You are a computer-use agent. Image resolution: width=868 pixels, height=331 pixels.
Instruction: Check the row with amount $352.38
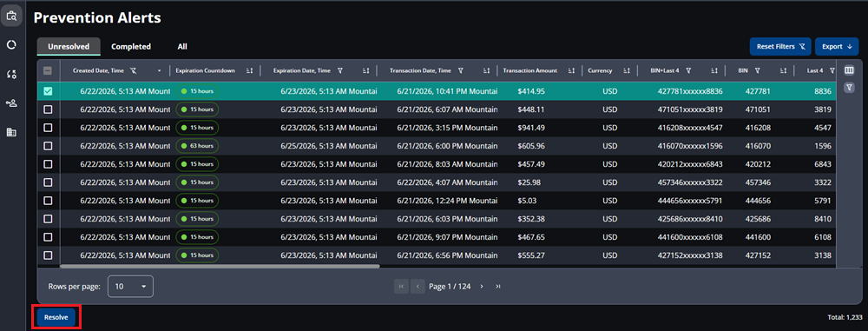click(x=48, y=218)
